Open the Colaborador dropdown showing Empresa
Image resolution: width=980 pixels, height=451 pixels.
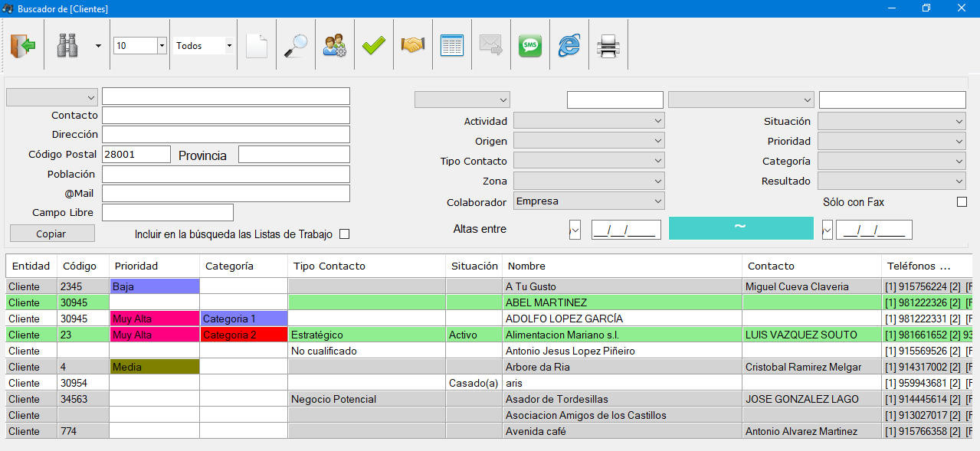pyautogui.click(x=588, y=201)
